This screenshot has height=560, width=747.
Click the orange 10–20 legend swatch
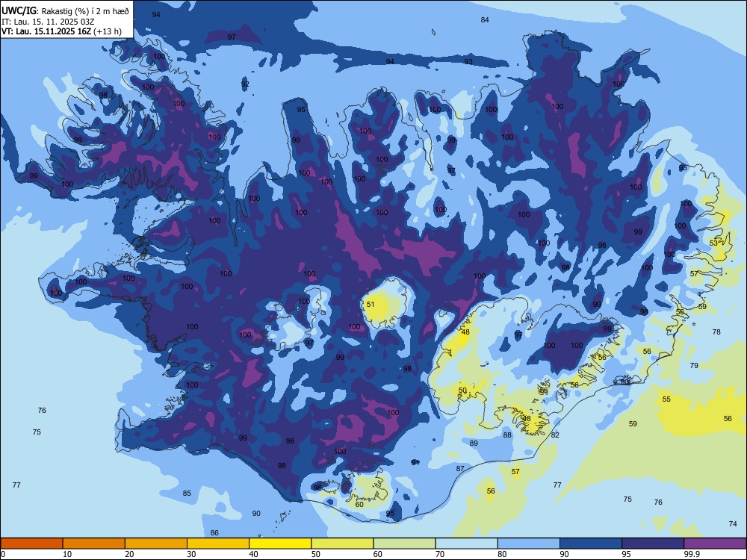[94, 544]
